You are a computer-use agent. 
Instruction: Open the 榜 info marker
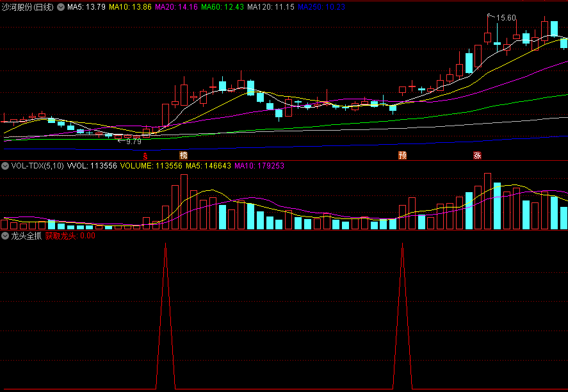coord(184,156)
